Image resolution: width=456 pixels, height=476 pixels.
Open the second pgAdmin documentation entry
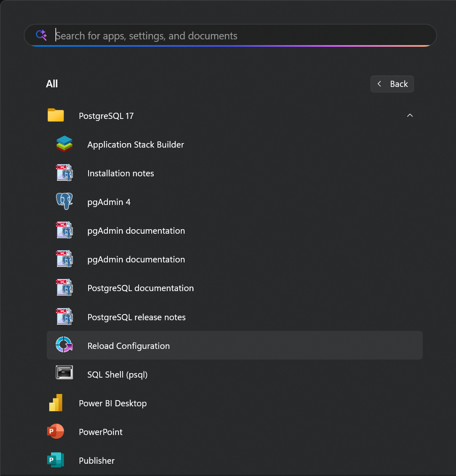136,260
